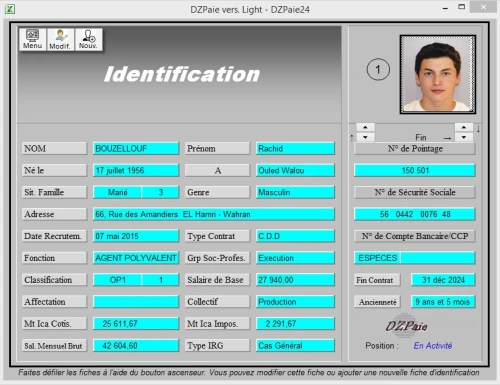
Task: Click the Fin Contrat label
Action: click(x=377, y=280)
